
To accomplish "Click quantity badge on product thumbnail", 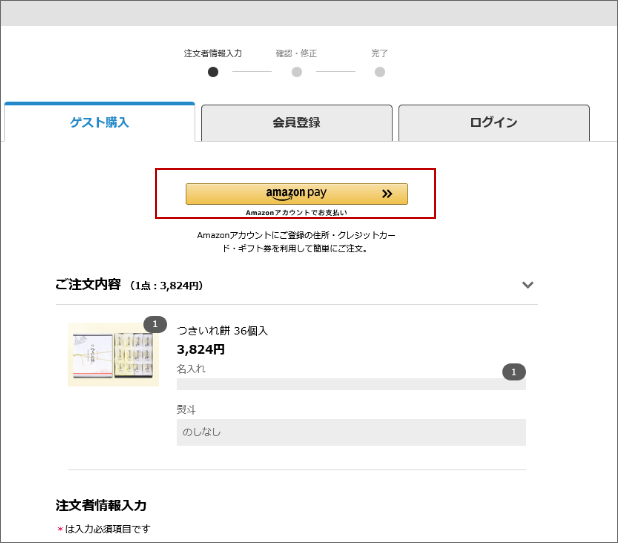I will tap(155, 324).
